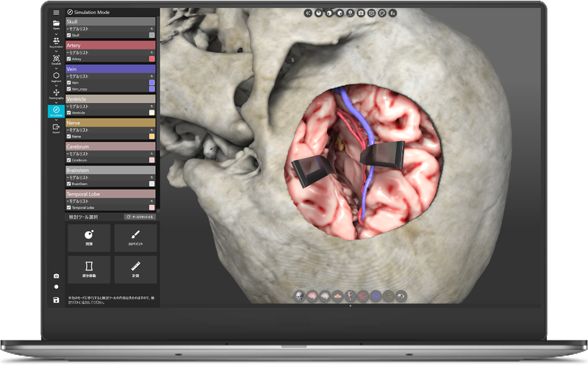Click the save floppy disk icon

tap(57, 300)
